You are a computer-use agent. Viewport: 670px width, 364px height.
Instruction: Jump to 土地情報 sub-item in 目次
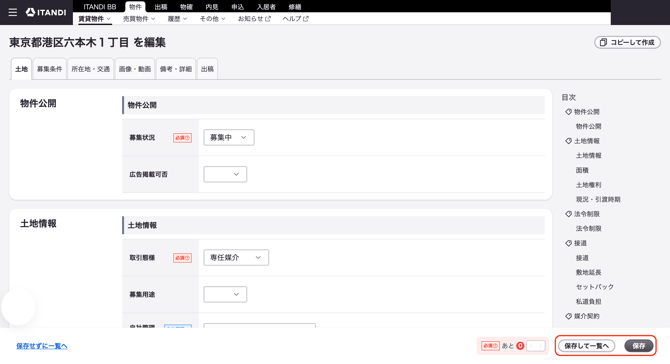click(588, 156)
